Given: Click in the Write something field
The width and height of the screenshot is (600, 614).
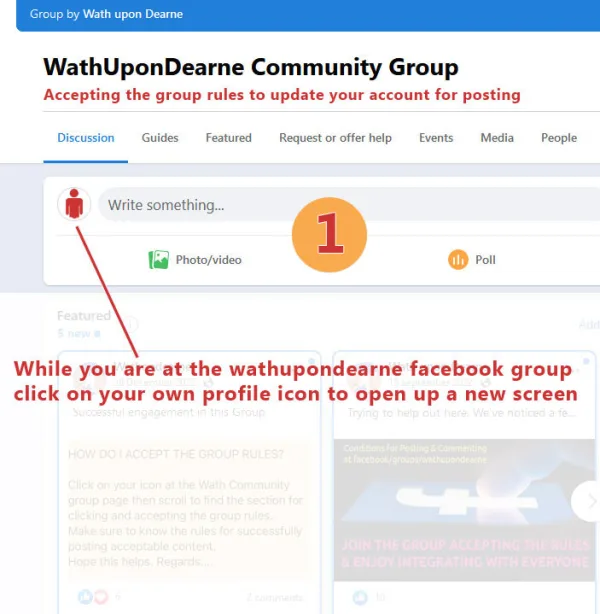Looking at the screenshot, I should tap(349, 204).
